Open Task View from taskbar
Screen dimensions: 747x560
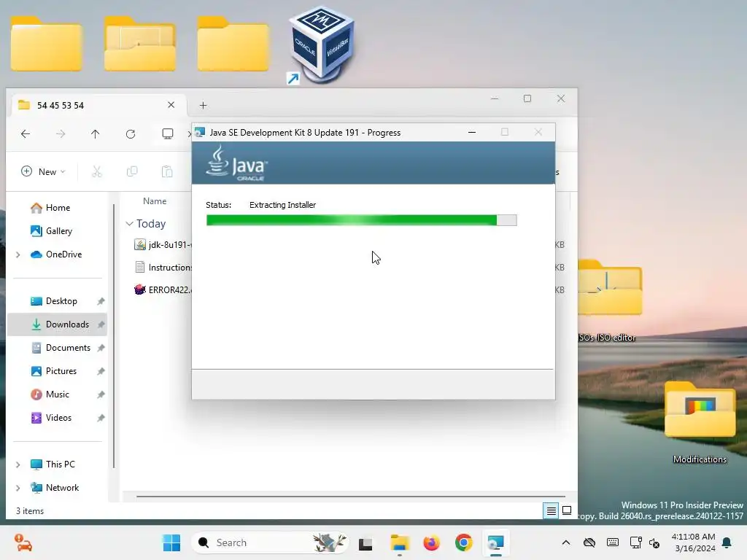point(365,543)
